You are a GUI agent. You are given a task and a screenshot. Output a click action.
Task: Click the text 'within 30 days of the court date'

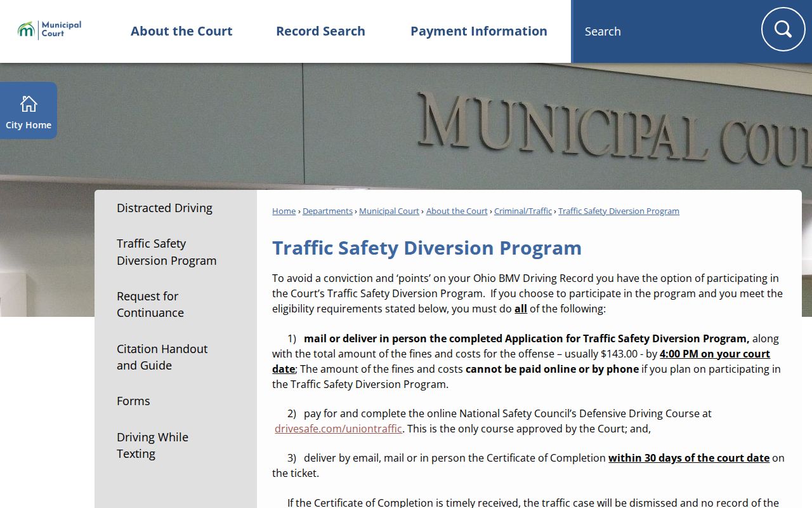[689, 458]
